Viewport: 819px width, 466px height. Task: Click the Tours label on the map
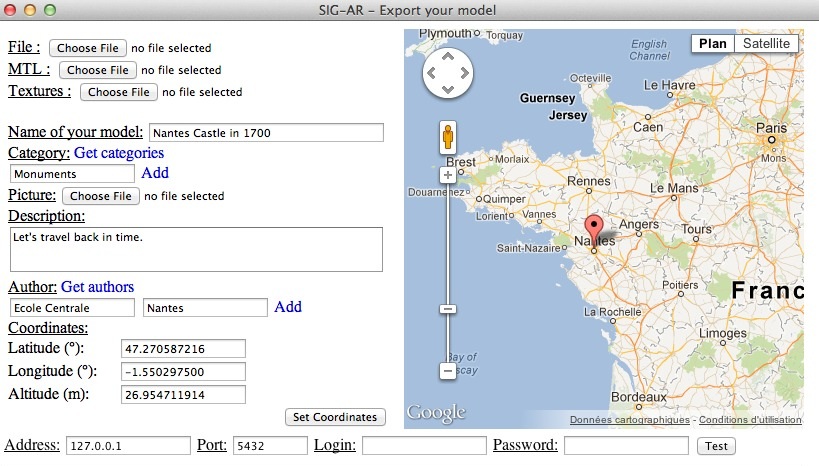click(x=696, y=229)
